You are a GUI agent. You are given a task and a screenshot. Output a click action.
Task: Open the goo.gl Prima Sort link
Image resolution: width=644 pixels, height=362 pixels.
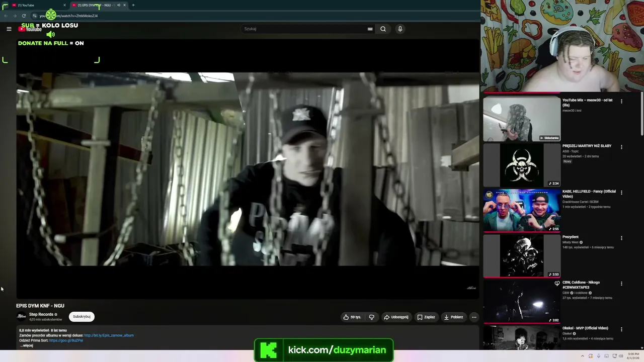[66, 340]
